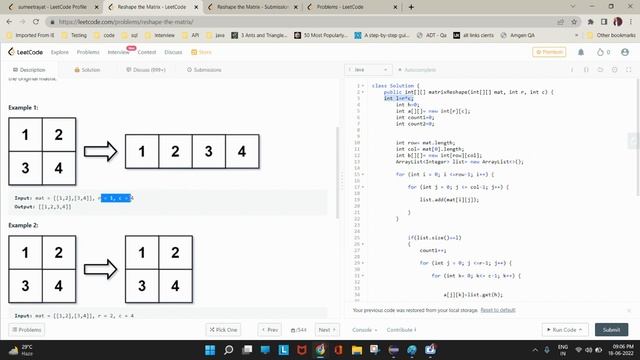Open the Store item in LeetCode navbar

click(x=202, y=52)
